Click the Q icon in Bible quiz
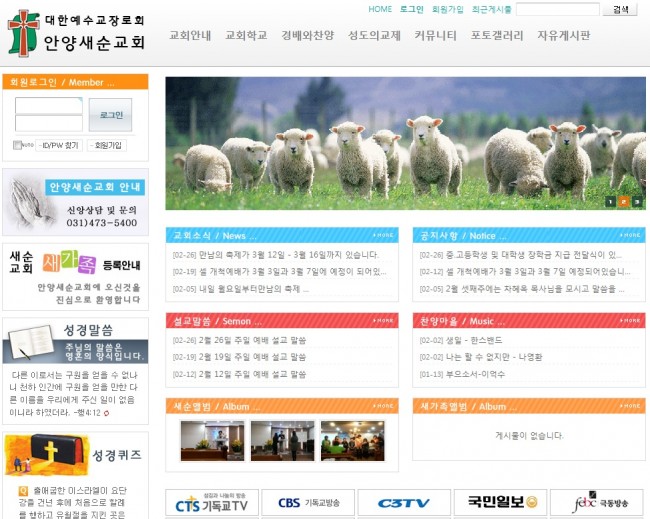This screenshot has width=650, height=519. [23, 491]
